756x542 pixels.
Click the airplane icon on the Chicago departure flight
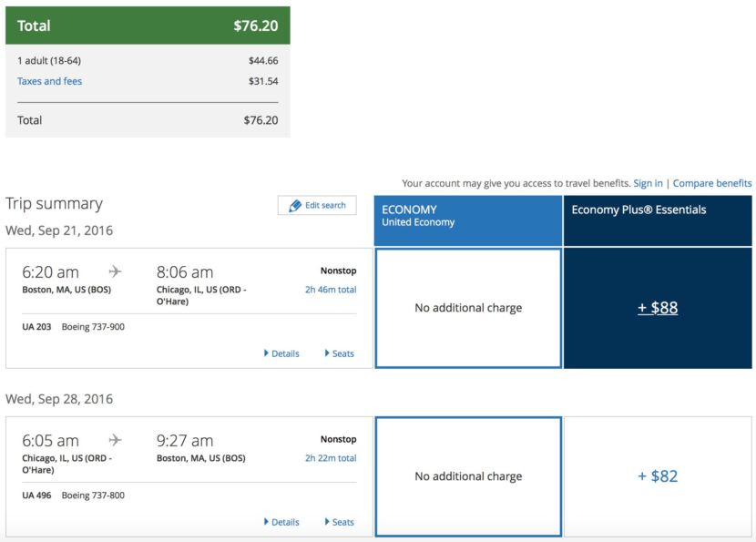coord(116,440)
